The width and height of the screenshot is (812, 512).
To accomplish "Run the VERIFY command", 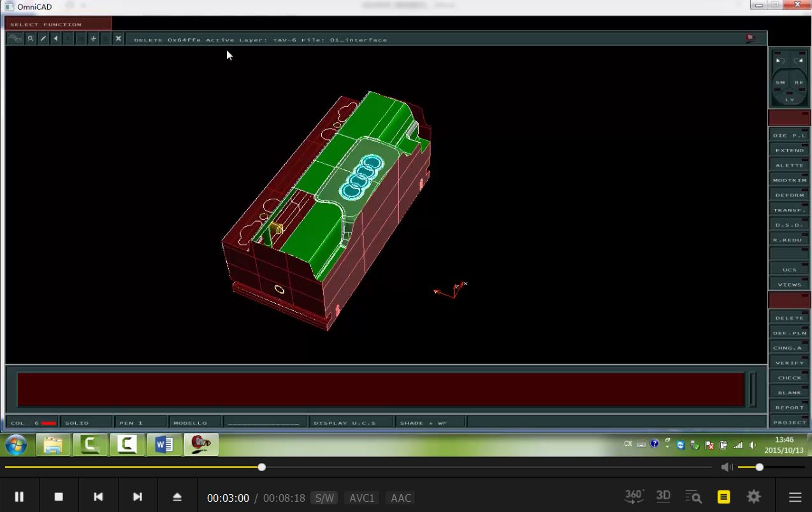I will [790, 362].
